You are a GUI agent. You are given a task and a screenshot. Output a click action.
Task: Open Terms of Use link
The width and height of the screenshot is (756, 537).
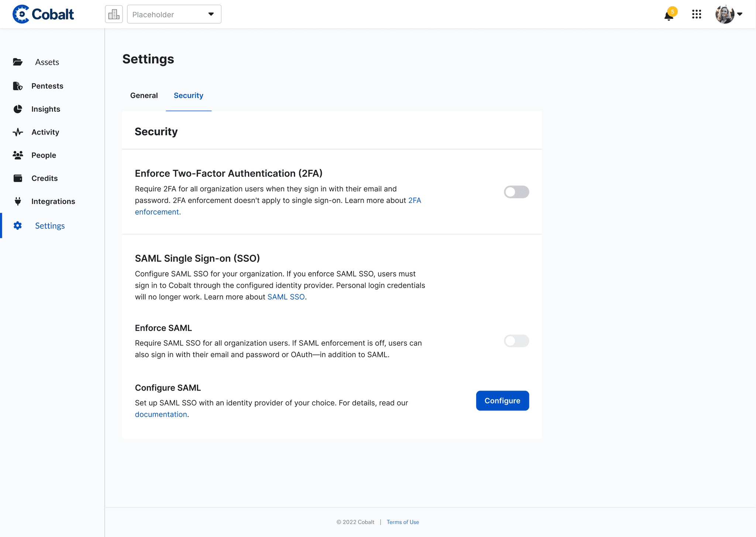[x=403, y=522]
